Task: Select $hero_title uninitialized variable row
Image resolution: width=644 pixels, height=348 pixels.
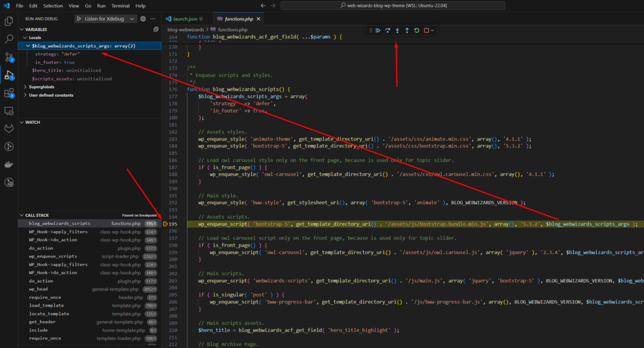Action: coord(89,70)
